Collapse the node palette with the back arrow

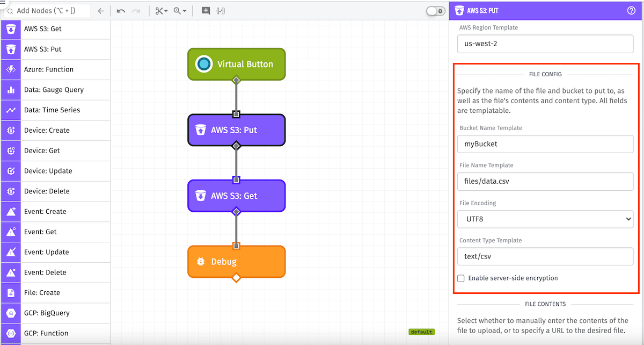(x=101, y=11)
